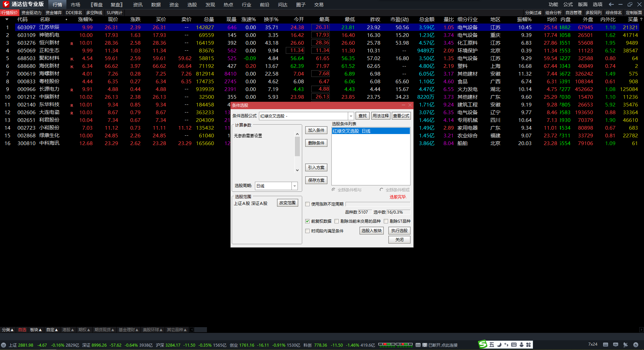The width and height of the screenshot is (644, 350).
Task: Expand 分类▲ bottom menu
Action: 8,330
